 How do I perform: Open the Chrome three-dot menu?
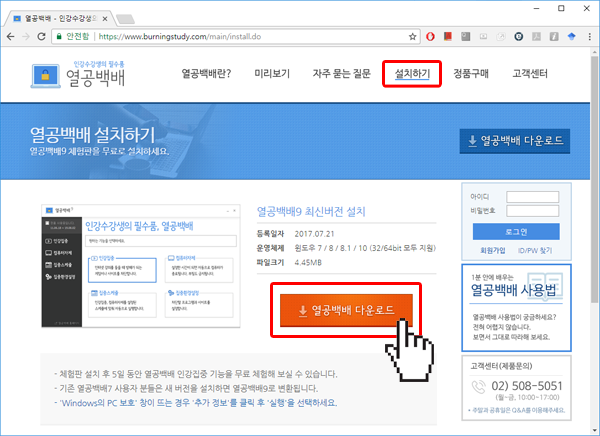click(x=589, y=36)
